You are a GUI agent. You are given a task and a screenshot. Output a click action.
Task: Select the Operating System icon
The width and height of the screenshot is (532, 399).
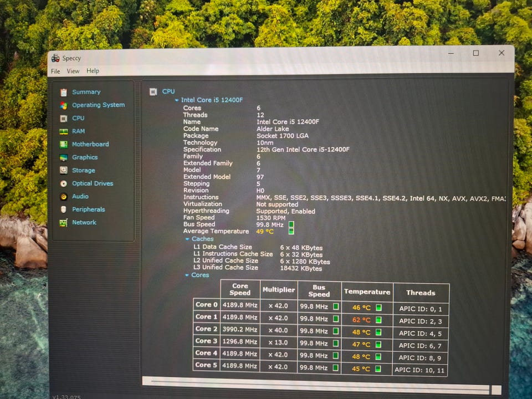pyautogui.click(x=64, y=105)
